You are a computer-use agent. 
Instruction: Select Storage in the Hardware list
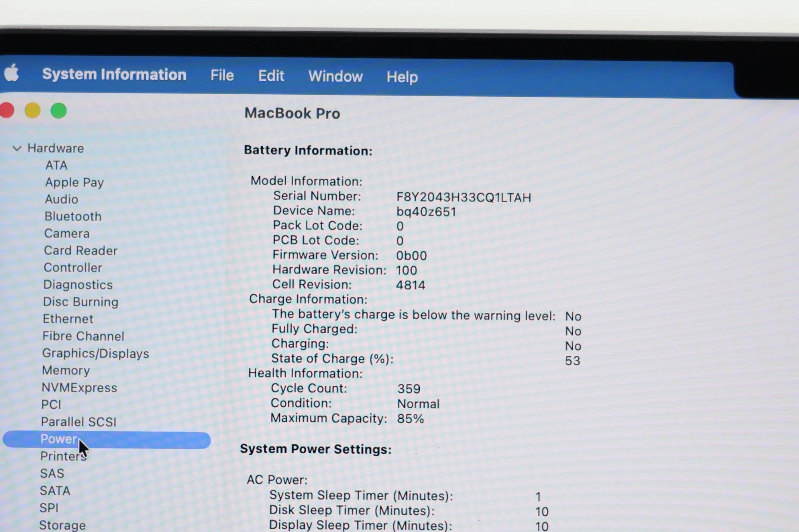pyautogui.click(x=62, y=525)
